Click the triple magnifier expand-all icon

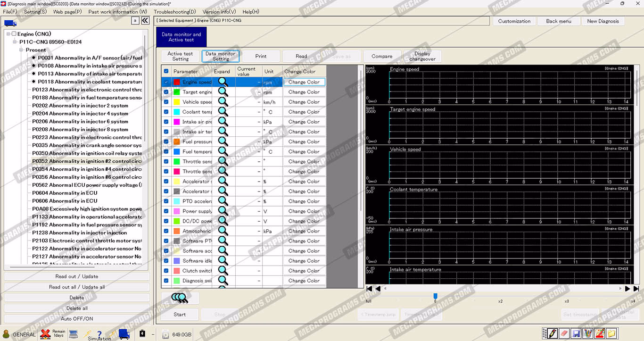(x=180, y=298)
